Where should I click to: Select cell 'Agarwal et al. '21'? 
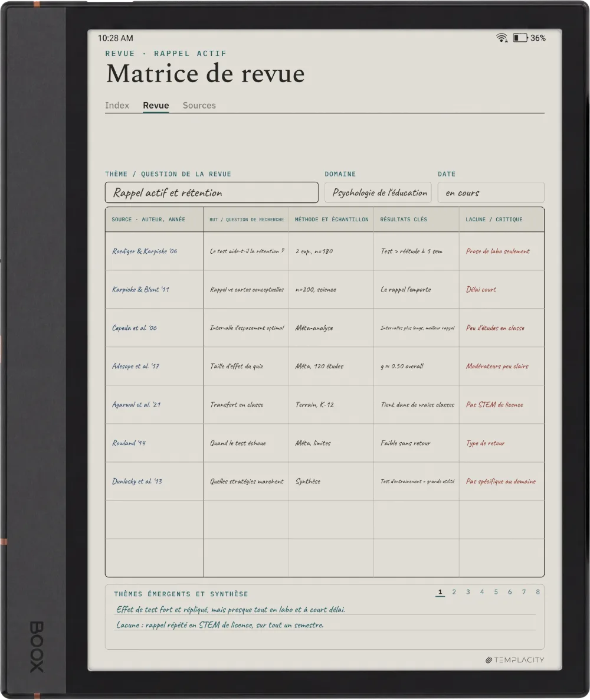pos(155,404)
